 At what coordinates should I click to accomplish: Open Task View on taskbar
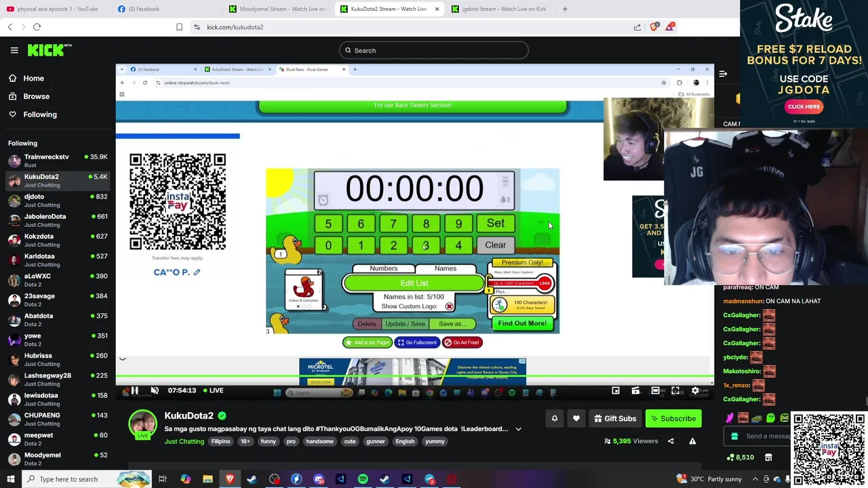(163, 479)
